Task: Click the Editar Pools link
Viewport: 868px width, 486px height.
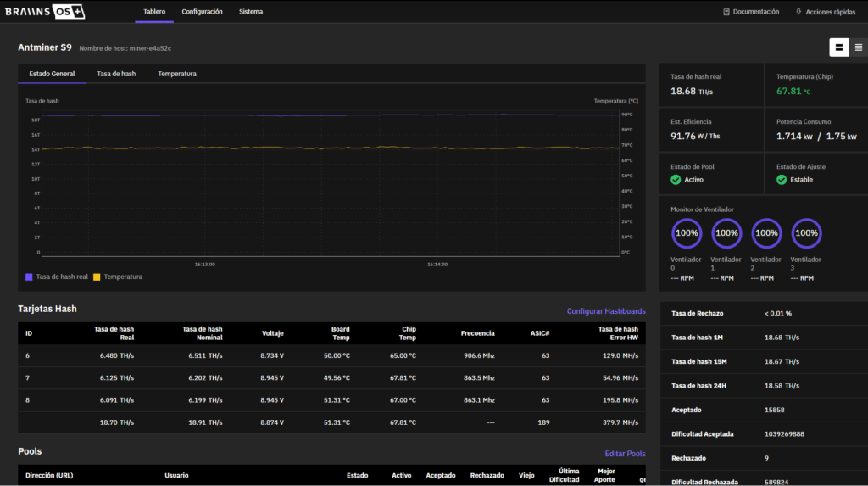Action: click(x=625, y=454)
